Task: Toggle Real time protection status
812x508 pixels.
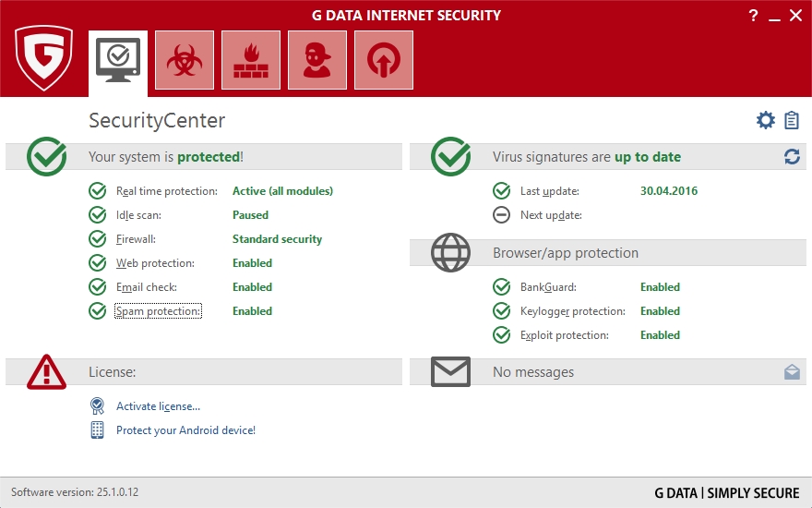Action: [166, 191]
